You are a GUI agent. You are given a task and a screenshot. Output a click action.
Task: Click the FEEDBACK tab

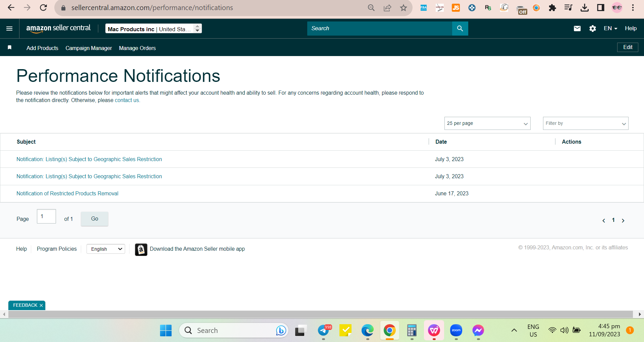click(x=25, y=305)
